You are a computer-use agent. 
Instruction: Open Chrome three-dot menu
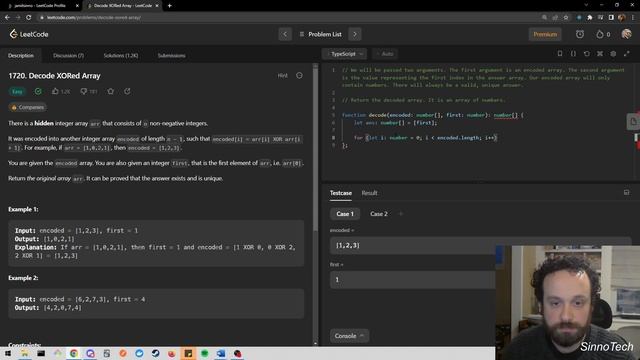coord(633,18)
